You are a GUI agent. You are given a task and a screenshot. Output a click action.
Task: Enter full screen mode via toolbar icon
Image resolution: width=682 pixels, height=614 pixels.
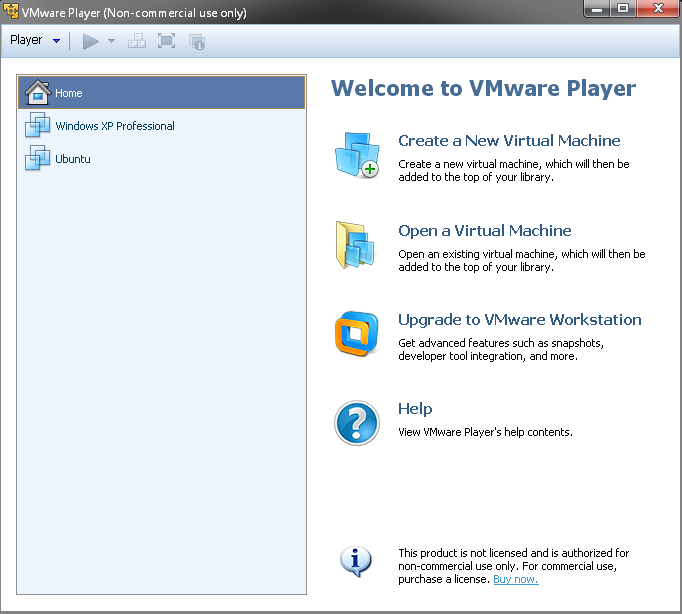tap(167, 41)
